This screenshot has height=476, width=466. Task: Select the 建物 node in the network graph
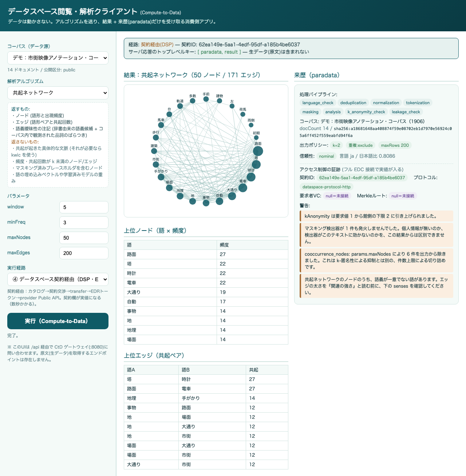220,101
